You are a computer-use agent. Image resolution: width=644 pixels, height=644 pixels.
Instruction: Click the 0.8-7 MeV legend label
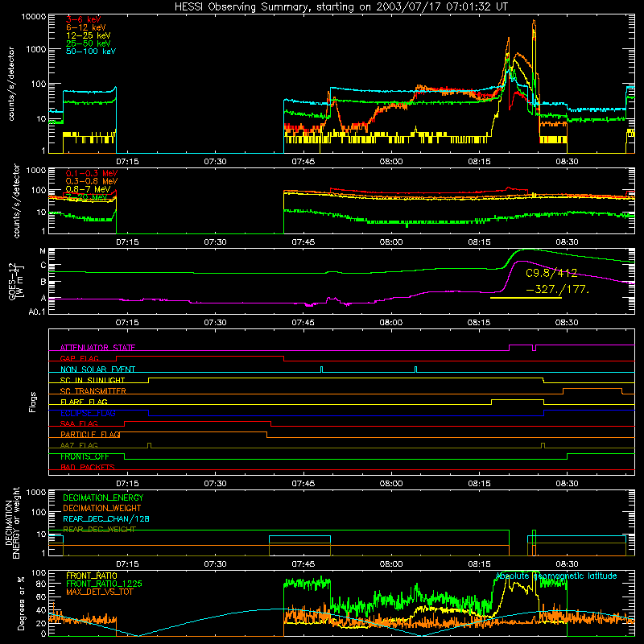pos(88,189)
